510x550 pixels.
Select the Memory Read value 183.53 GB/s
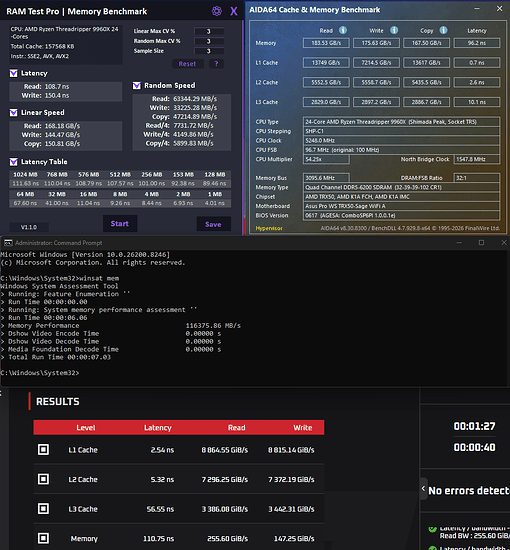click(326, 43)
